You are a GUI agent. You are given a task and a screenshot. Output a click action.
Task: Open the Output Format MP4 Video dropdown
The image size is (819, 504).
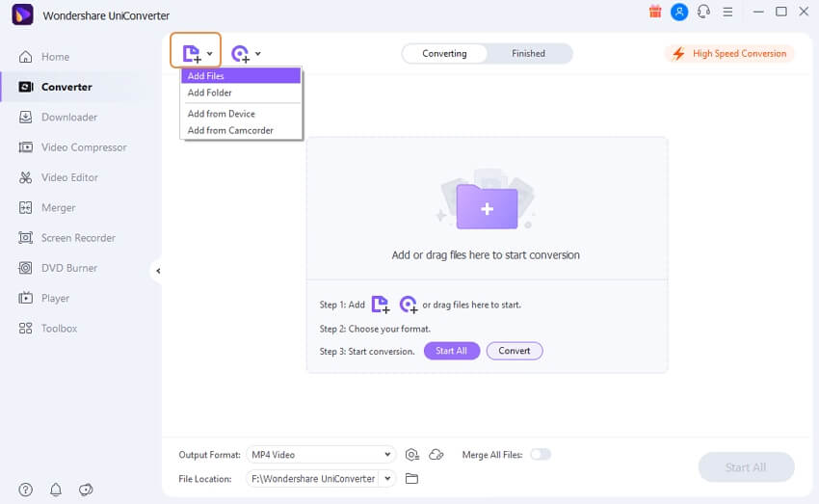coord(321,455)
